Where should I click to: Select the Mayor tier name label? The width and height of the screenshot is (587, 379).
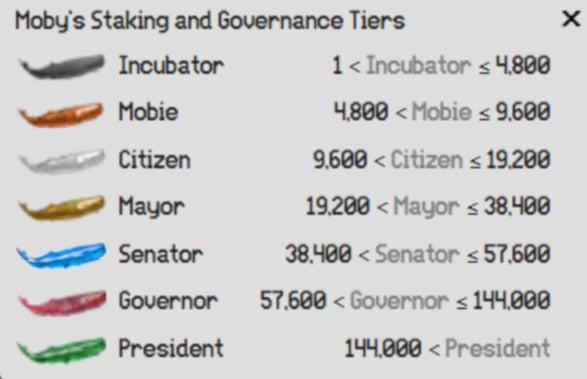pyautogui.click(x=152, y=207)
